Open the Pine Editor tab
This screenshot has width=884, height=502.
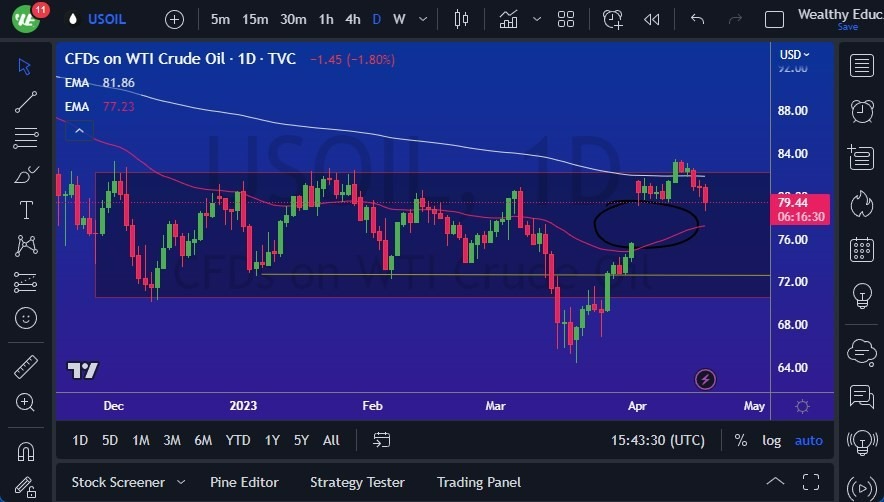244,482
